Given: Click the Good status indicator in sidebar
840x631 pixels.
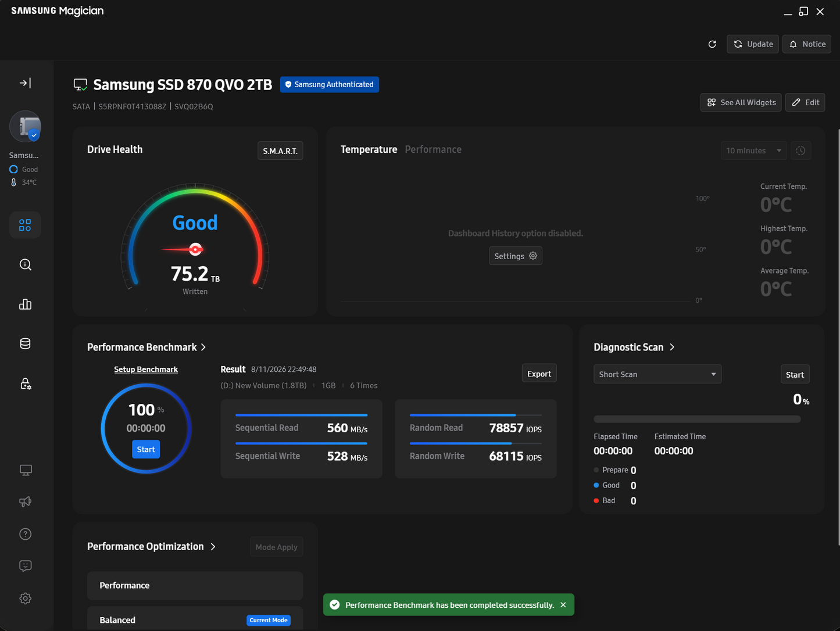Looking at the screenshot, I should pyautogui.click(x=24, y=170).
